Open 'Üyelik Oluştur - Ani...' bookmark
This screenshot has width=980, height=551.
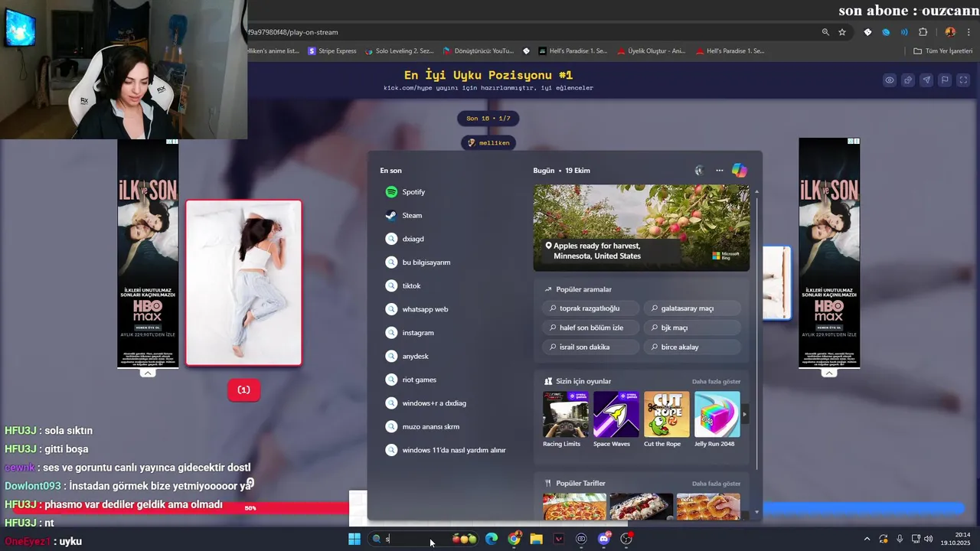(652, 51)
